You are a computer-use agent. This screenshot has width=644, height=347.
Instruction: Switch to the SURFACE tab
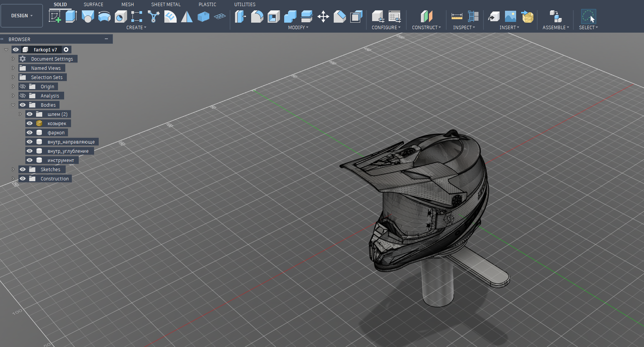click(x=93, y=5)
